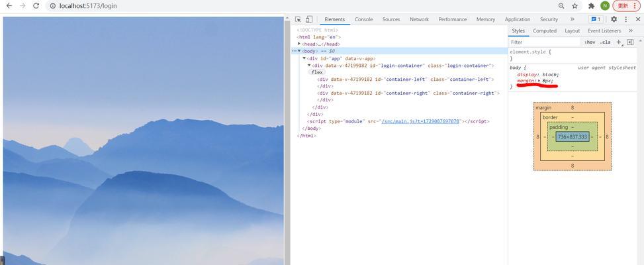Bookmark this page with star icon
Image resolution: width=644 pixels, height=265 pixels.
coord(575,6)
